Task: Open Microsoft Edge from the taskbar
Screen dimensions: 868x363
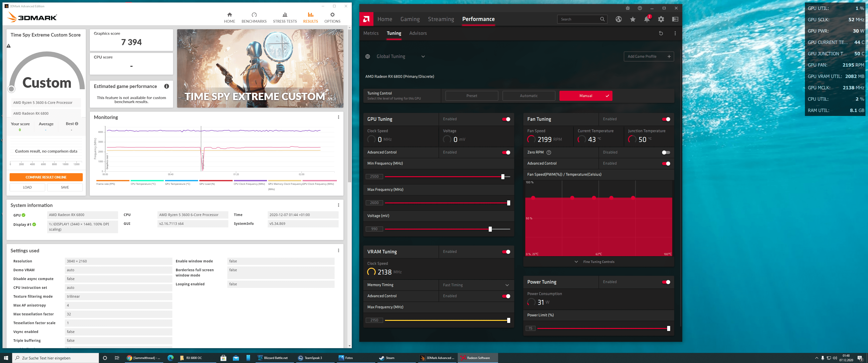Action: coord(171,358)
